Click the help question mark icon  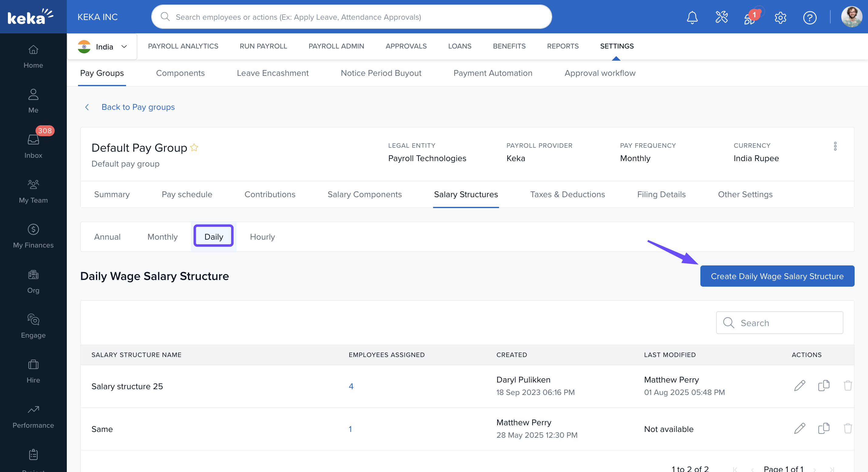pyautogui.click(x=809, y=18)
